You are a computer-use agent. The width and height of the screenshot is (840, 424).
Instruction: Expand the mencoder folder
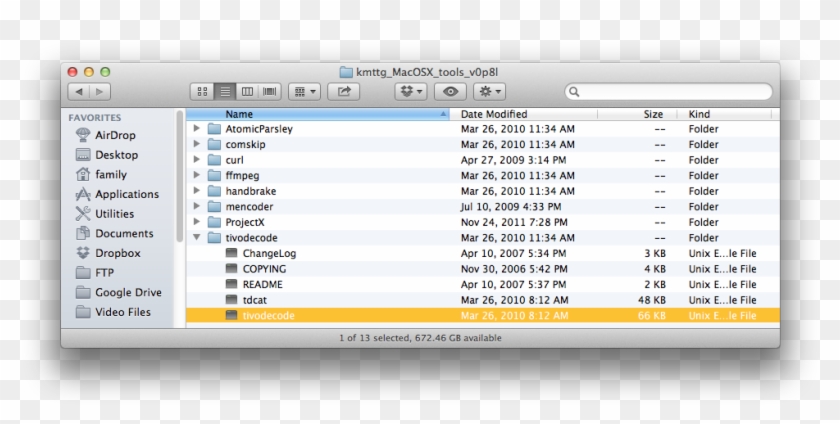click(197, 206)
